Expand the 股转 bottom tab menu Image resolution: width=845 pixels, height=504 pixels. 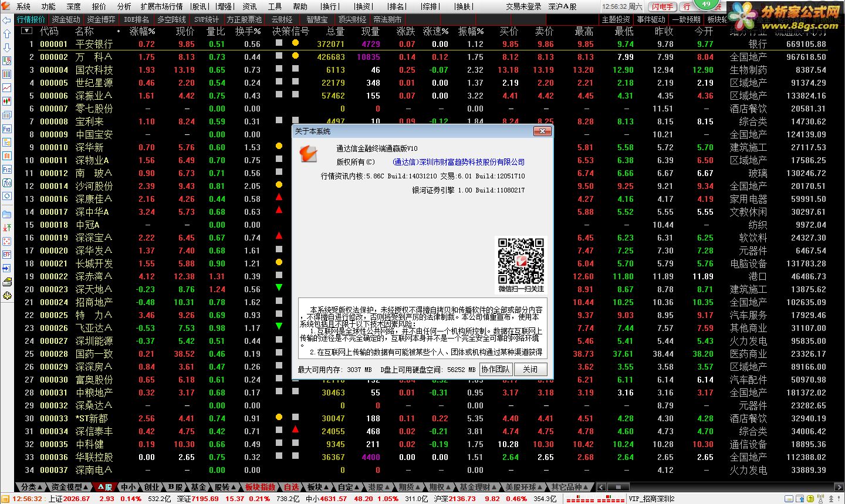tap(225, 487)
